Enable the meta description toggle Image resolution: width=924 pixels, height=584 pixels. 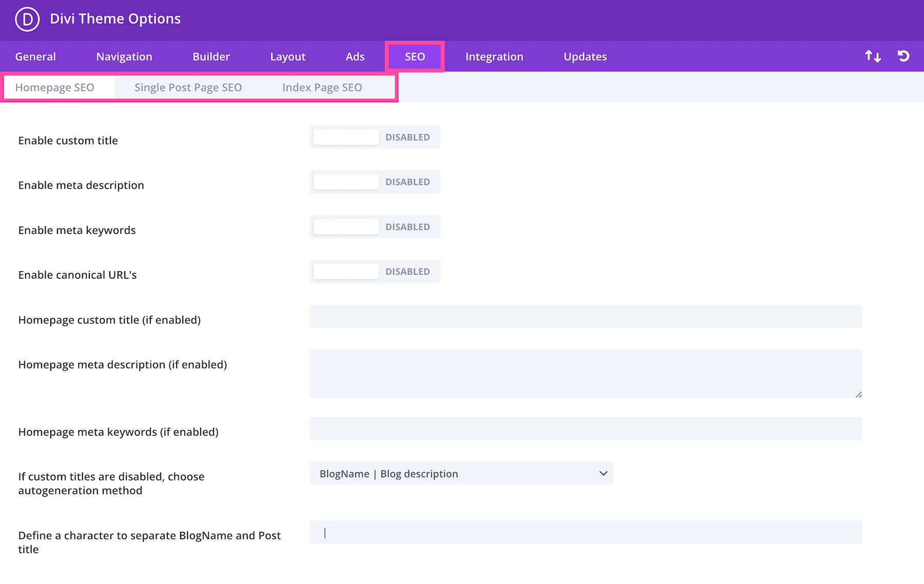(x=375, y=182)
